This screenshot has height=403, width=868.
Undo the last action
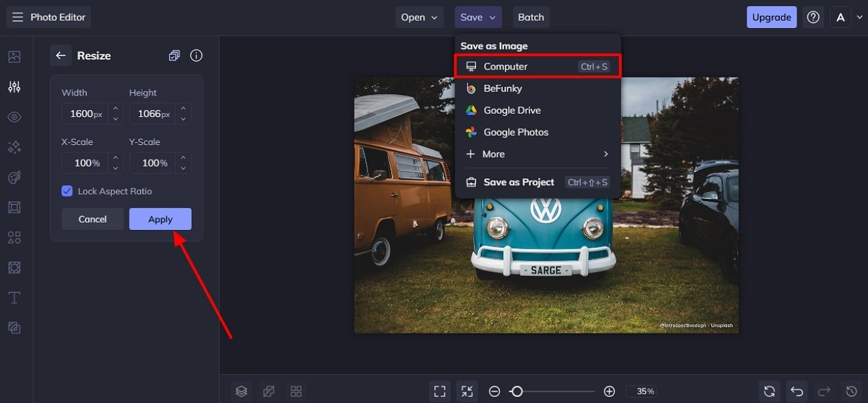(797, 391)
